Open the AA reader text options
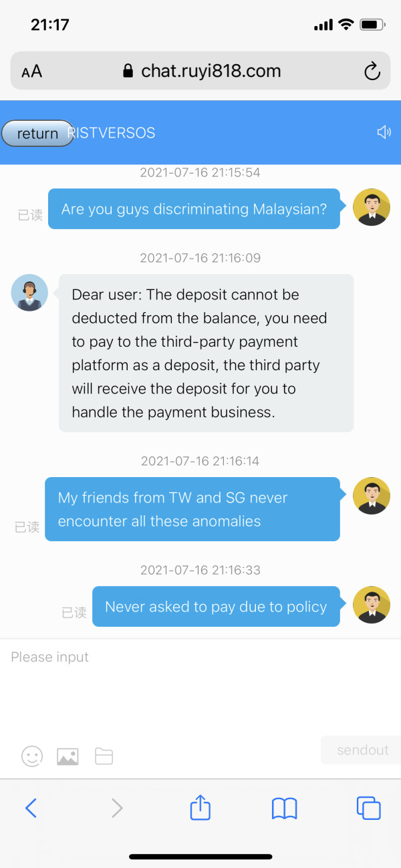Image resolution: width=401 pixels, height=868 pixels. point(31,71)
